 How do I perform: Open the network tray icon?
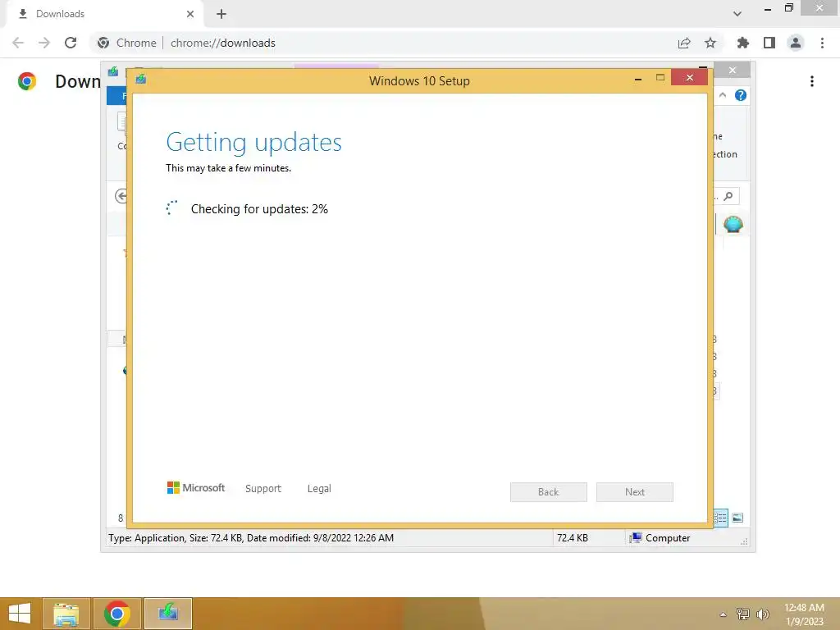pos(743,614)
